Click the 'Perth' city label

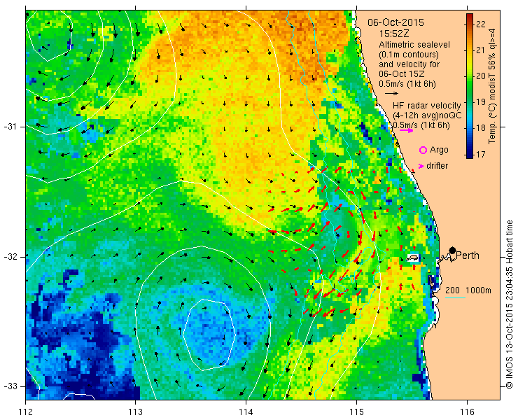pos(468,255)
